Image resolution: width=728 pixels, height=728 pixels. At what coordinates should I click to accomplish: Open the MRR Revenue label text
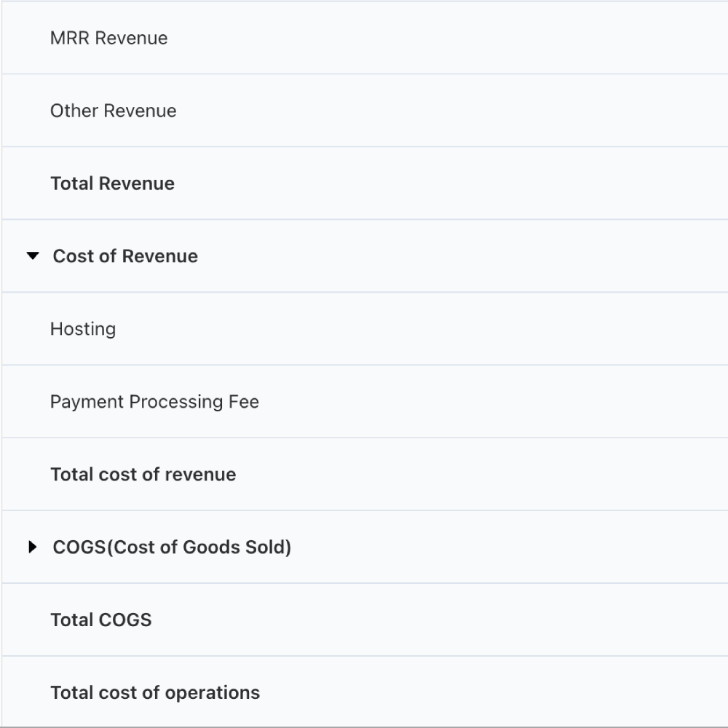(x=108, y=38)
